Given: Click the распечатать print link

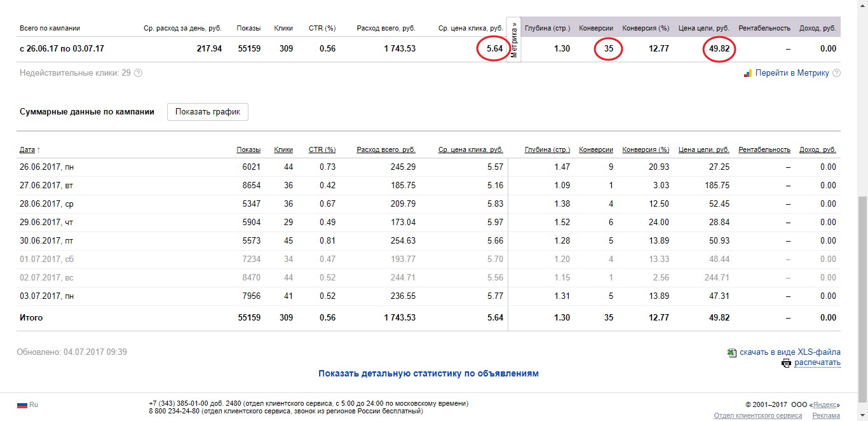Looking at the screenshot, I should click(817, 363).
